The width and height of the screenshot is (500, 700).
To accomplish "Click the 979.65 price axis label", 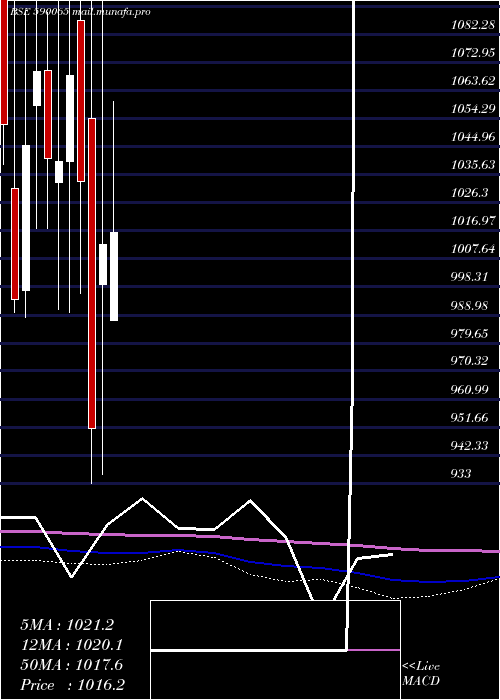I will [x=469, y=333].
